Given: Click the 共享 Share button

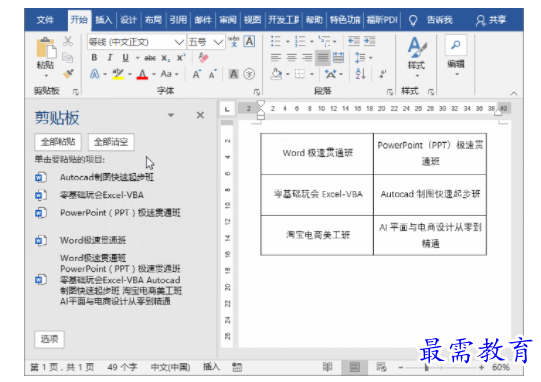Looking at the screenshot, I should pyautogui.click(x=491, y=20).
